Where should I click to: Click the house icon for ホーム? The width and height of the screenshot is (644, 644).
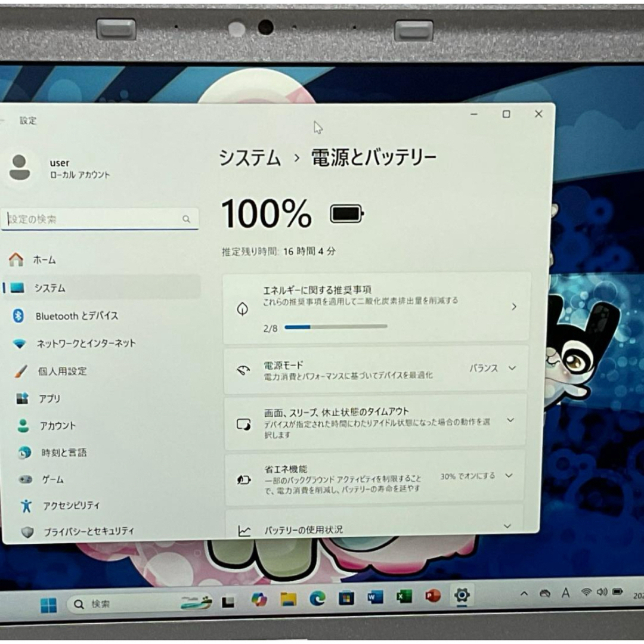(17, 259)
